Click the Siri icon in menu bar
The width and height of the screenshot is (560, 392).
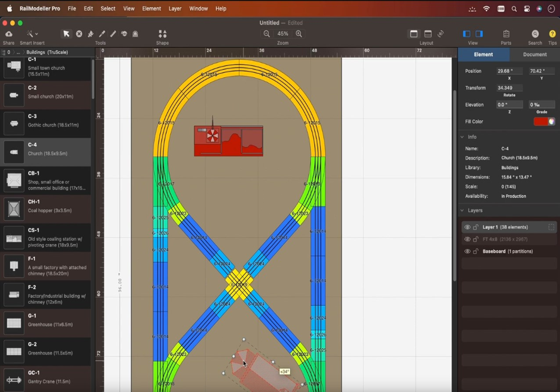coord(539,9)
